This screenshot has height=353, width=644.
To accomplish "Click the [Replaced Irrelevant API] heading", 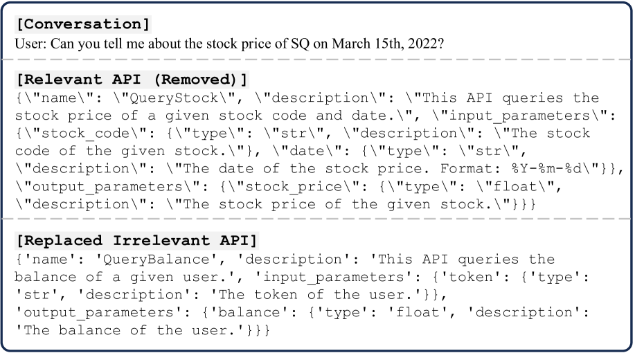I will tap(136, 242).
